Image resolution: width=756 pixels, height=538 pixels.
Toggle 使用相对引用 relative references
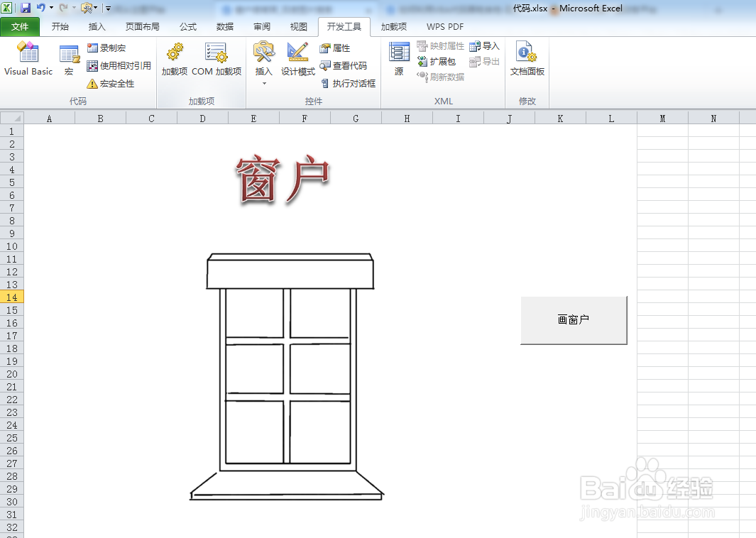pyautogui.click(x=117, y=65)
